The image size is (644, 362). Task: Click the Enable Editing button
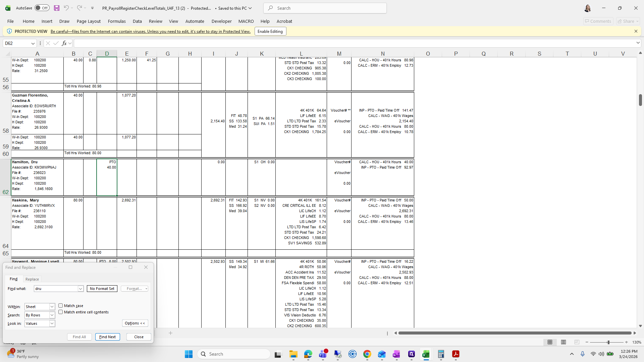(270, 31)
